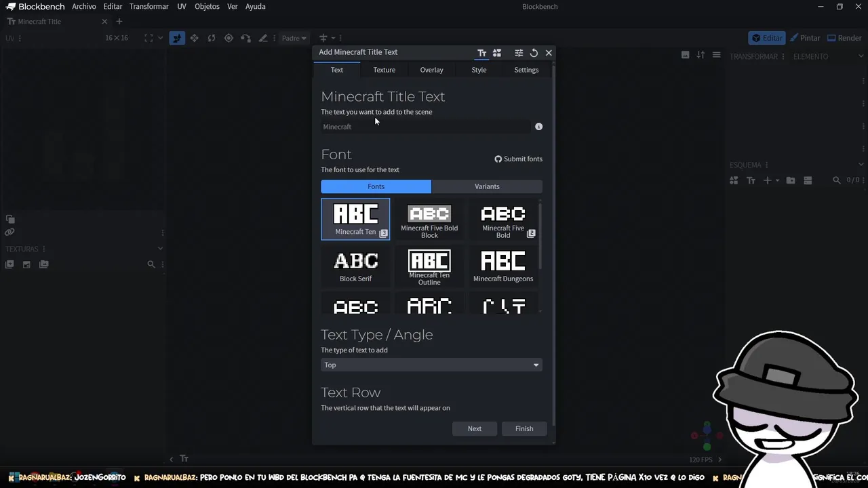
Task: Select the Pivot tool target icon
Action: coord(229,38)
